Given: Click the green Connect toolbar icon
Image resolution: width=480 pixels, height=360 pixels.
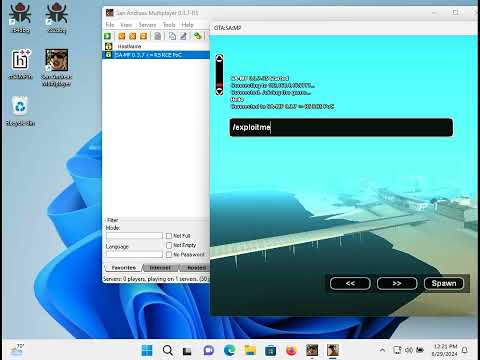Looking at the screenshot, I should [107, 36].
